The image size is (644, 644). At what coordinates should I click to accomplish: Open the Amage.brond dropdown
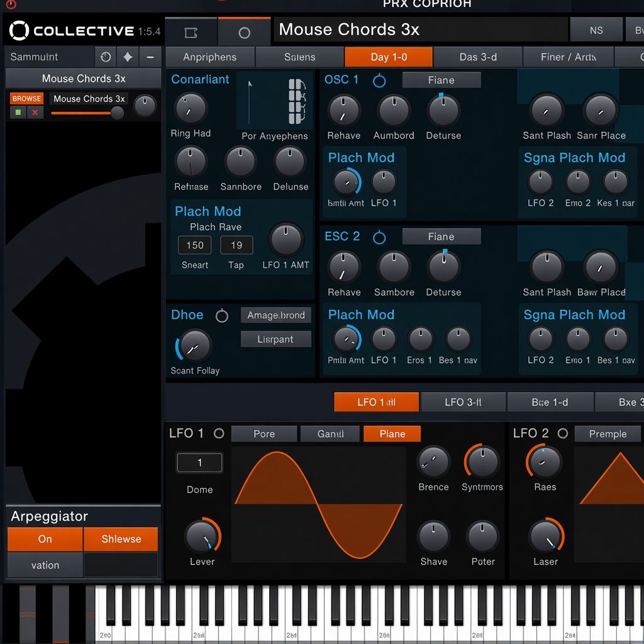(x=276, y=315)
